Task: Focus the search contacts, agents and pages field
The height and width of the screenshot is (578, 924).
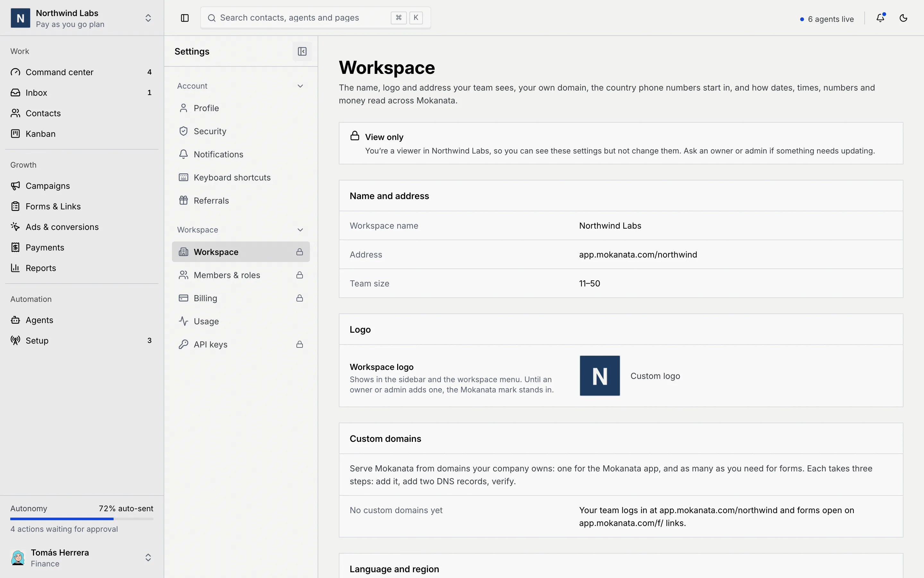Action: pyautogui.click(x=316, y=18)
